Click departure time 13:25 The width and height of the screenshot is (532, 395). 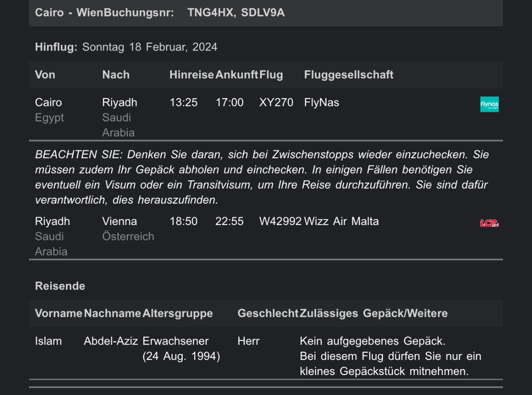point(184,102)
